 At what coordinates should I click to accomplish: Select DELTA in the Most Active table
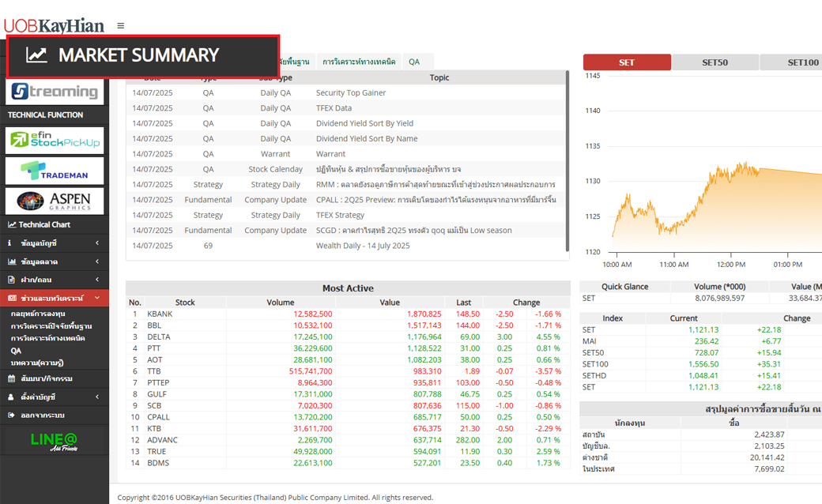point(158,337)
